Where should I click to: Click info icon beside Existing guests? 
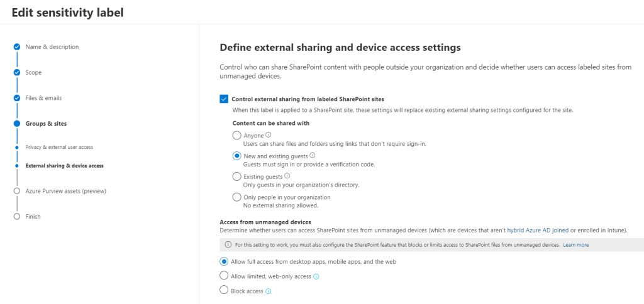tap(287, 176)
